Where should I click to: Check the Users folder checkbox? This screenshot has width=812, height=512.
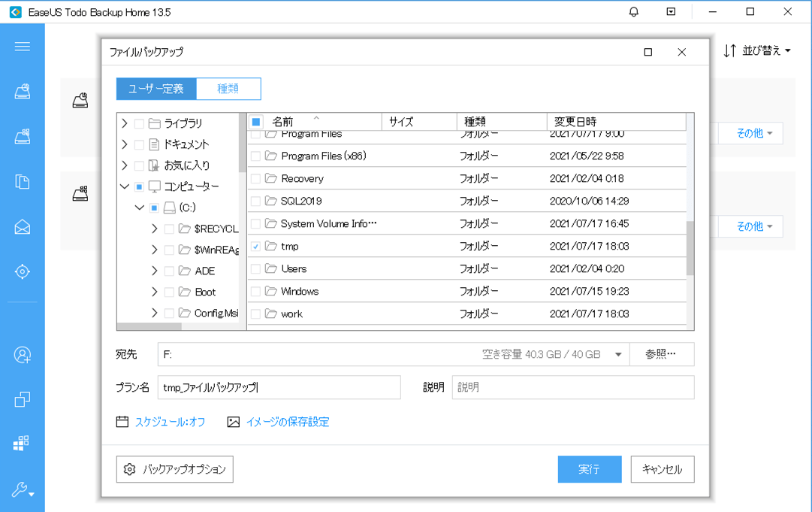pos(255,269)
